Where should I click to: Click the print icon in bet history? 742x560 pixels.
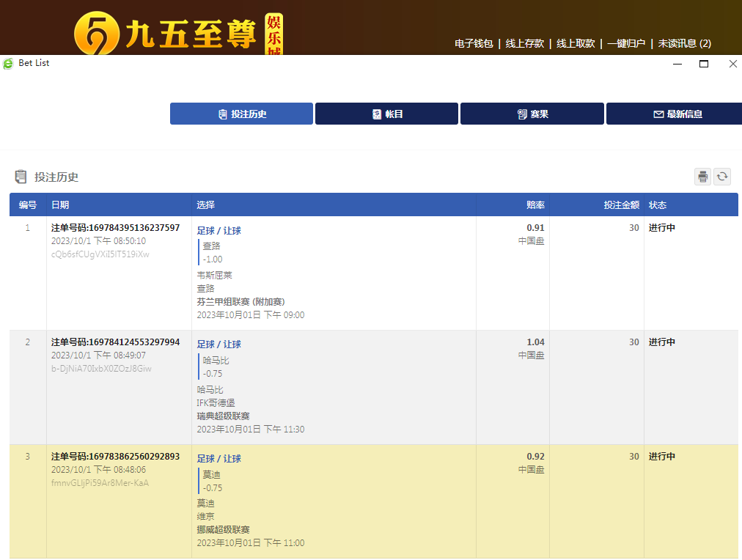(702, 177)
